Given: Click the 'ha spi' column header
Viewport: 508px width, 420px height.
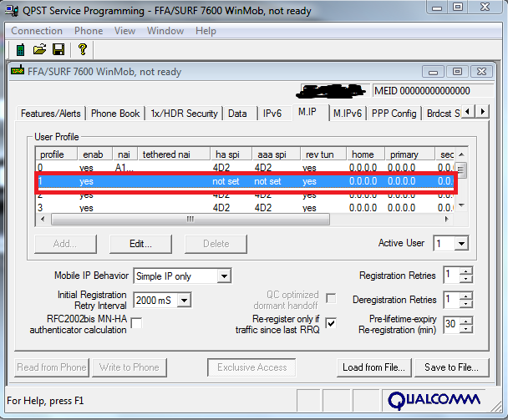Looking at the screenshot, I should (231, 154).
